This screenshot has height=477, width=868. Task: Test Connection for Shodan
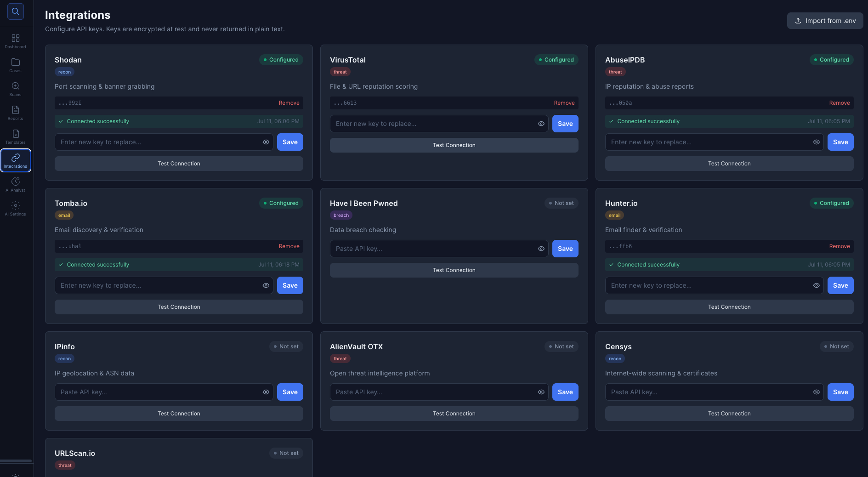(179, 164)
